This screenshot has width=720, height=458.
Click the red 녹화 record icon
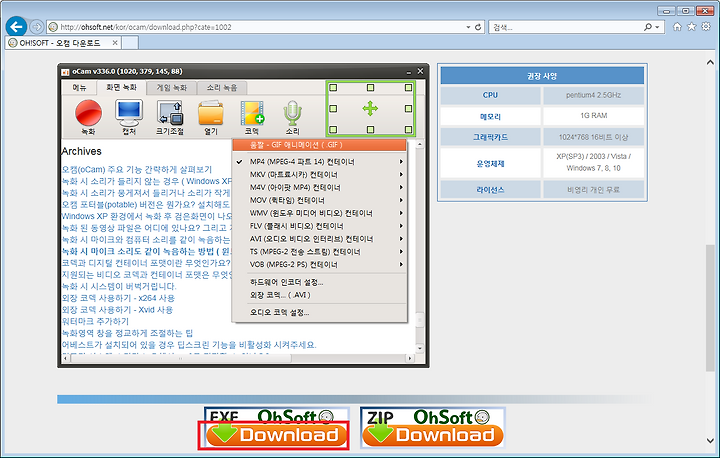point(88,113)
